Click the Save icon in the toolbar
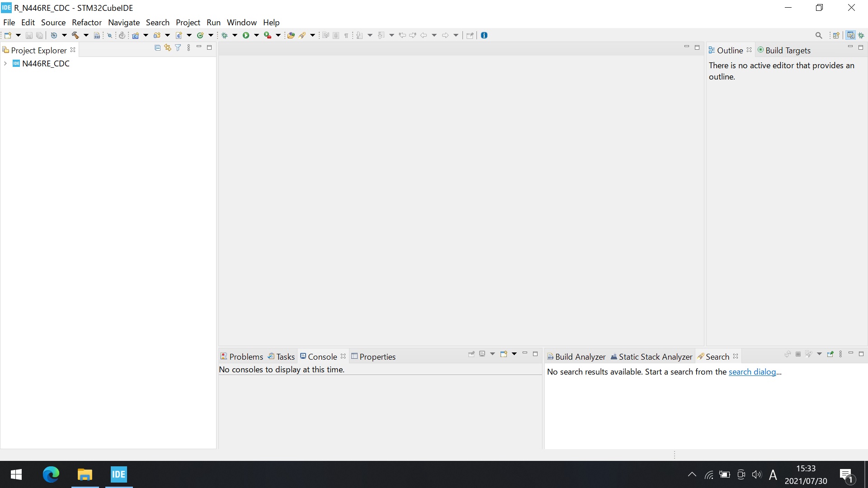The width and height of the screenshot is (868, 488). tap(29, 35)
